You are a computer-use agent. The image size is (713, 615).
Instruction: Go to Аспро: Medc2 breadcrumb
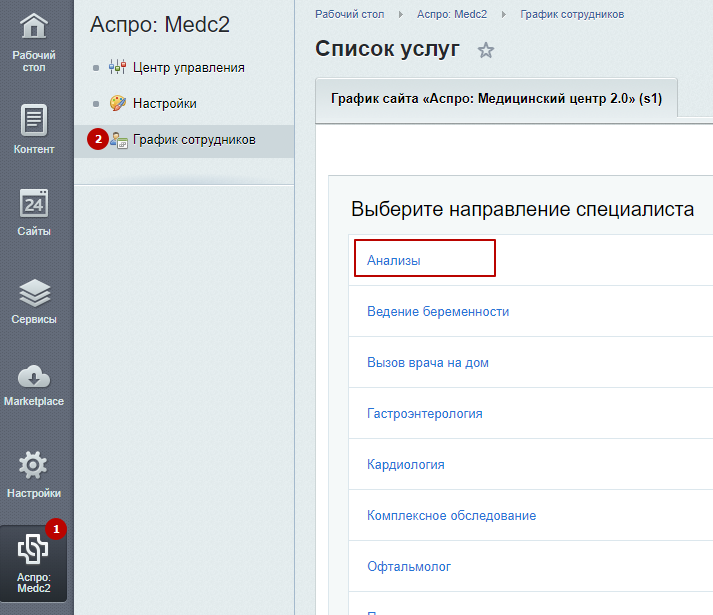pos(452,15)
